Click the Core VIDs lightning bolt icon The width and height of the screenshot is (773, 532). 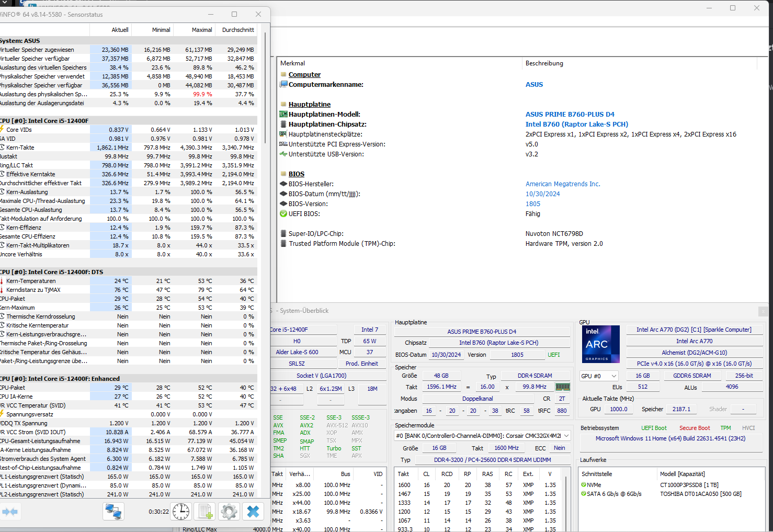coord(2,130)
